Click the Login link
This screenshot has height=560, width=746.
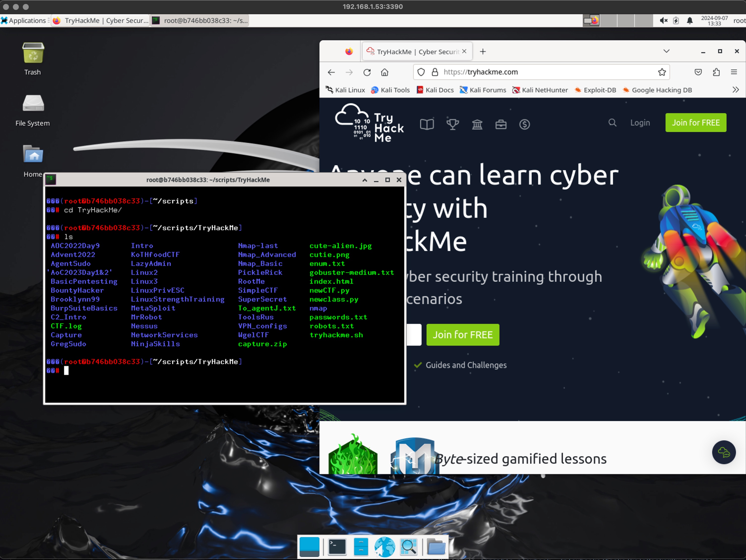coord(640,123)
